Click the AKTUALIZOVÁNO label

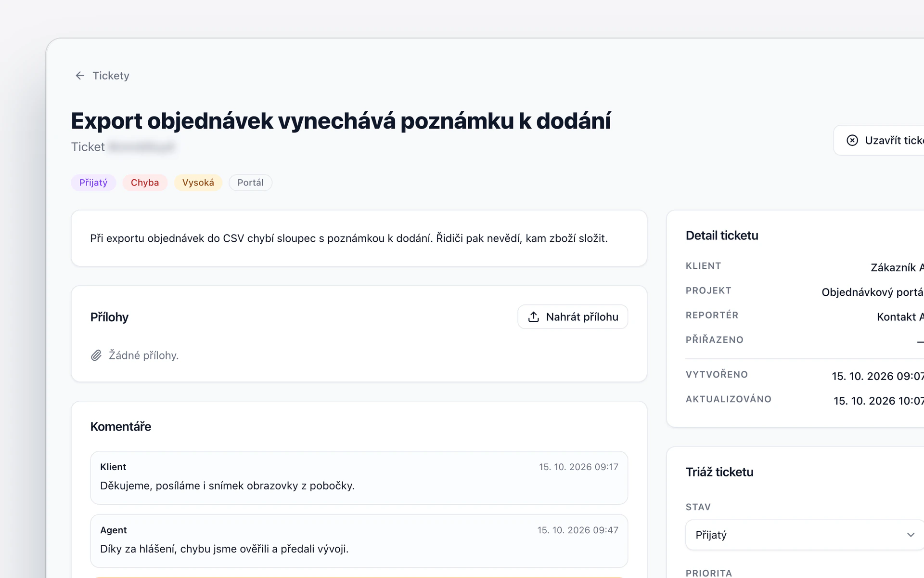pos(729,399)
